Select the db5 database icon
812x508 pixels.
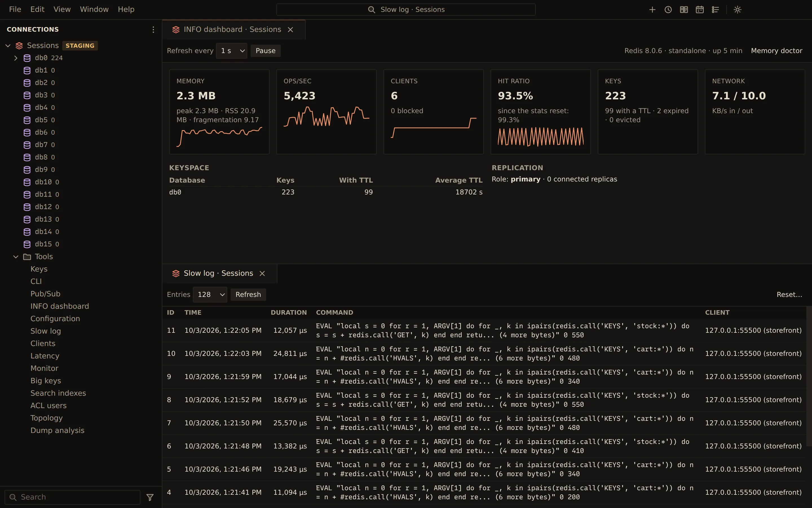coord(27,120)
